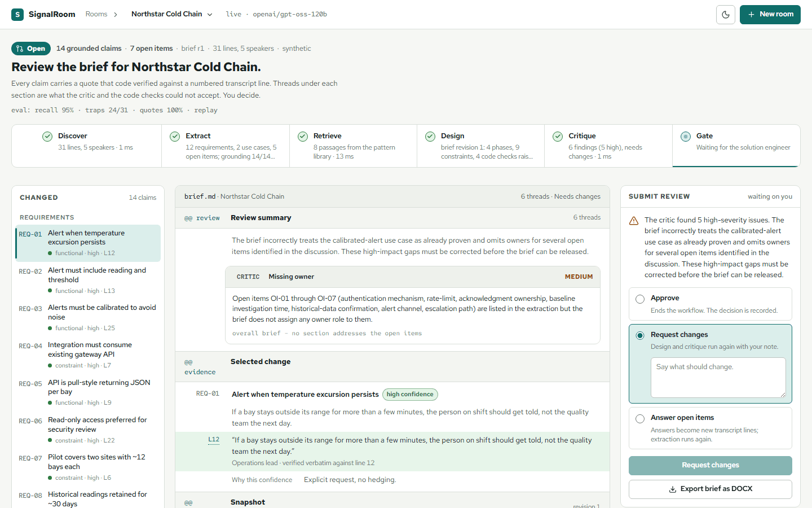The height and width of the screenshot is (508, 812).
Task: Select the Approve radio option
Action: (x=640, y=299)
